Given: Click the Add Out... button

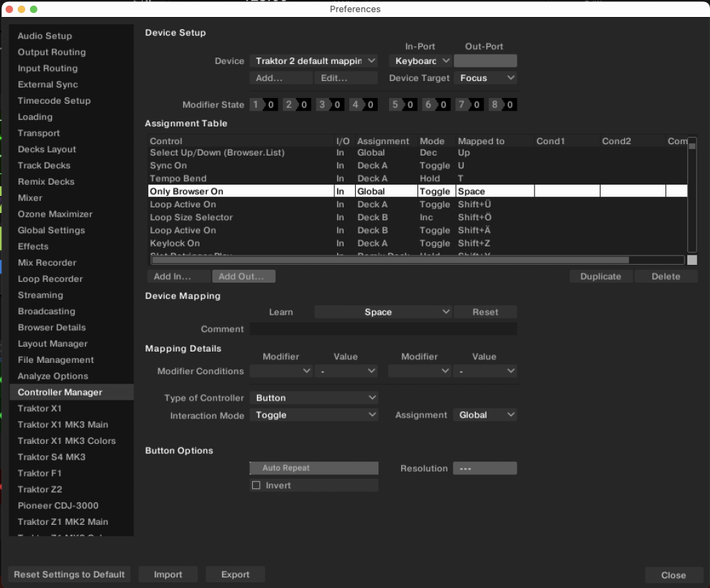Looking at the screenshot, I should [x=244, y=276].
